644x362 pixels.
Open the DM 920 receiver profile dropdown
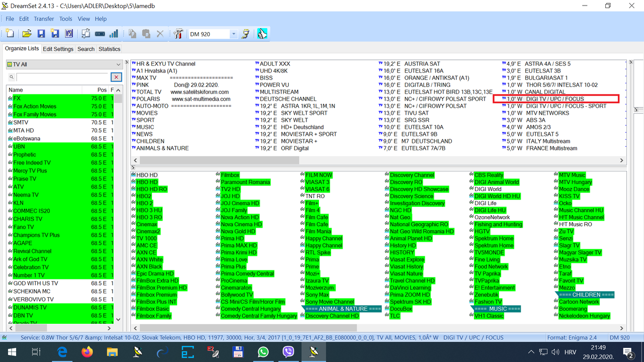pyautogui.click(x=233, y=34)
